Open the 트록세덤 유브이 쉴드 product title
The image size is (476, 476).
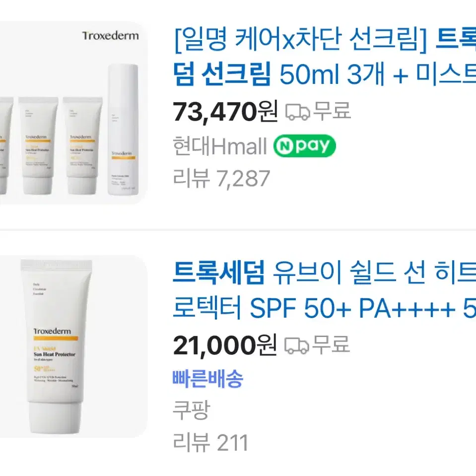[324, 289]
